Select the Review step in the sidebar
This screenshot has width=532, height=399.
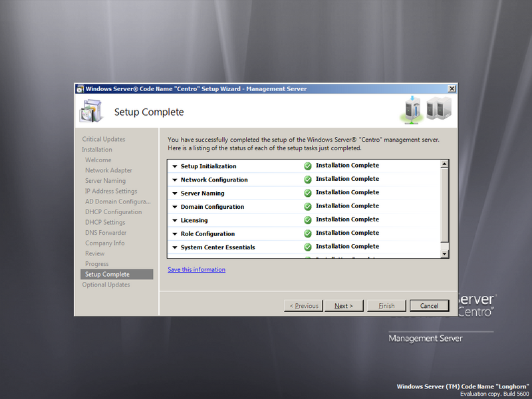(x=95, y=253)
